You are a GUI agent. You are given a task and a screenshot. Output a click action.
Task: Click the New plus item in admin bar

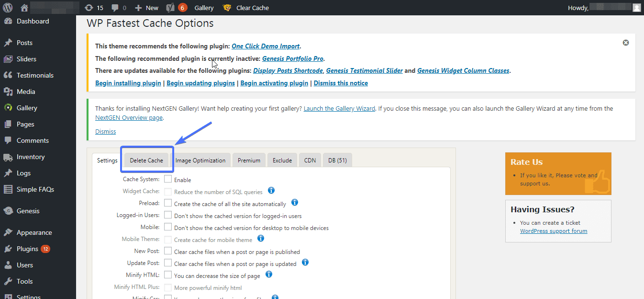146,8
